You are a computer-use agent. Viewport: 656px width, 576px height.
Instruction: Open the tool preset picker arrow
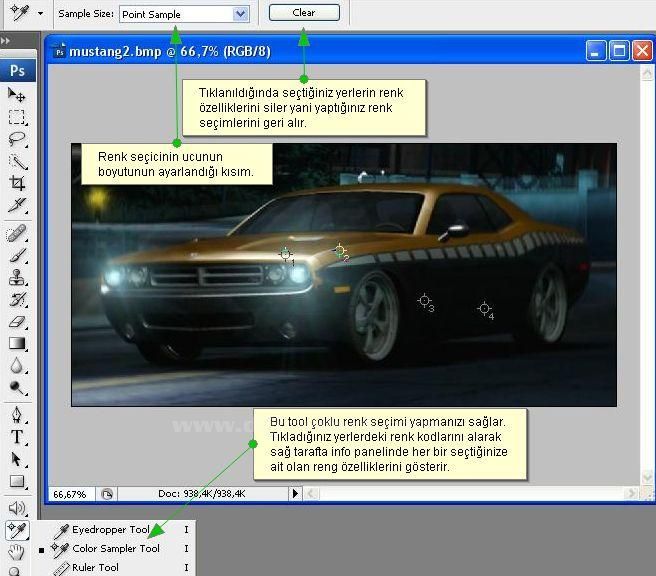[40, 14]
